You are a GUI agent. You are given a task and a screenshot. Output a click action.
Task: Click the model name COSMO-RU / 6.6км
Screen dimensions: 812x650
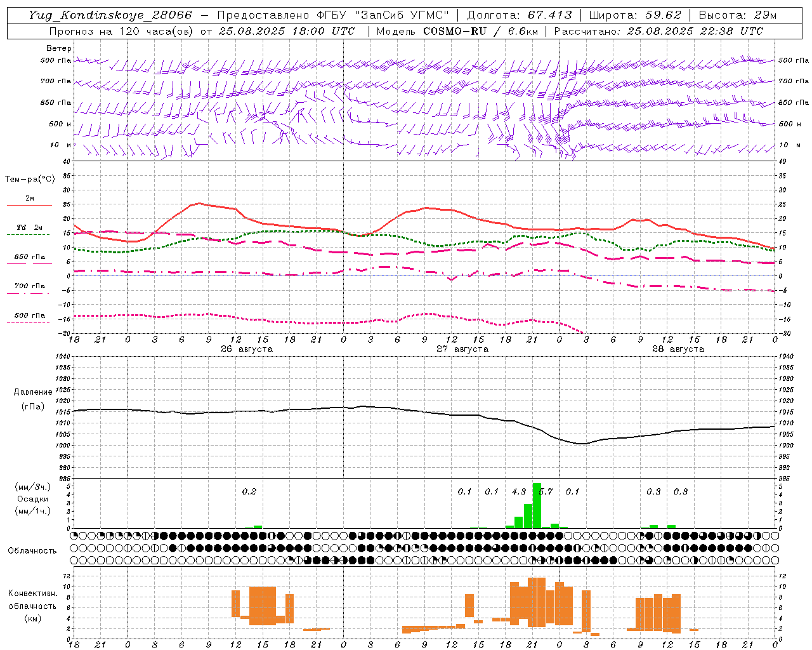pyautogui.click(x=481, y=31)
